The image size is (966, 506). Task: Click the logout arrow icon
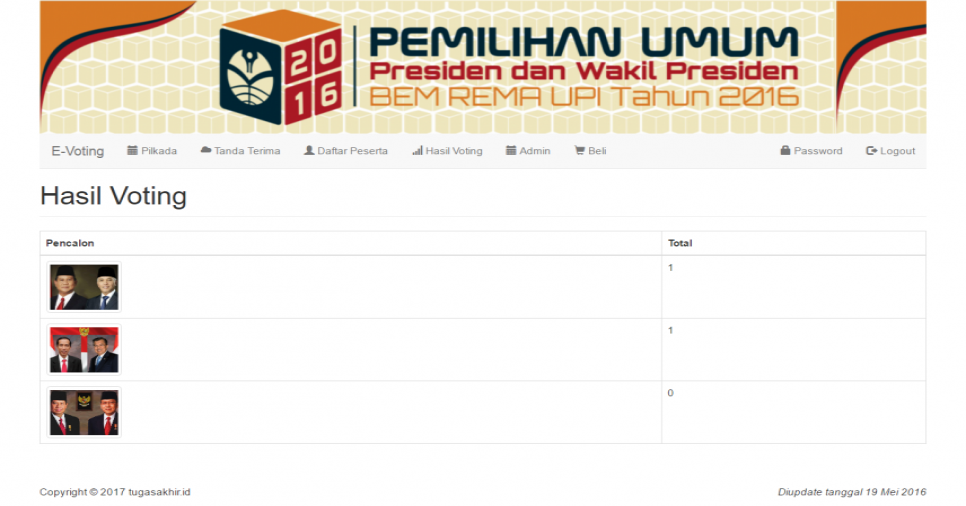(x=871, y=150)
